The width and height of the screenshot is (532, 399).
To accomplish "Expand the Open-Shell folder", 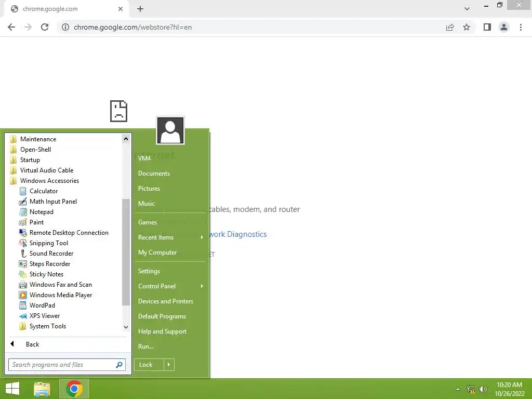I will point(31,150).
